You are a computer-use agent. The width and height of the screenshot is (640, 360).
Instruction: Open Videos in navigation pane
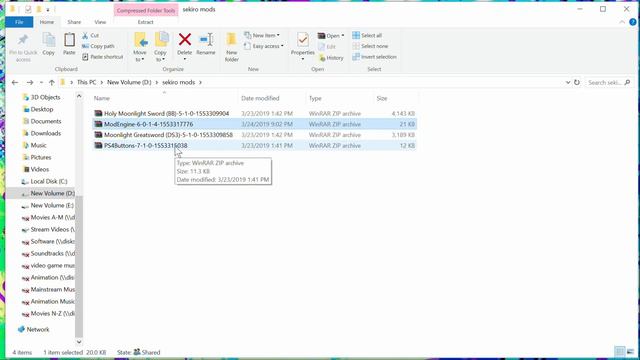(x=36, y=169)
